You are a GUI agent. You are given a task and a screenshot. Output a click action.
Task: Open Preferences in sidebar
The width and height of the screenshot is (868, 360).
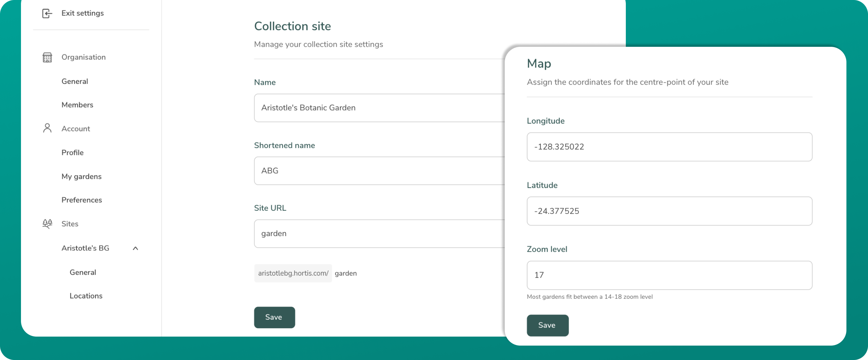[82, 200]
